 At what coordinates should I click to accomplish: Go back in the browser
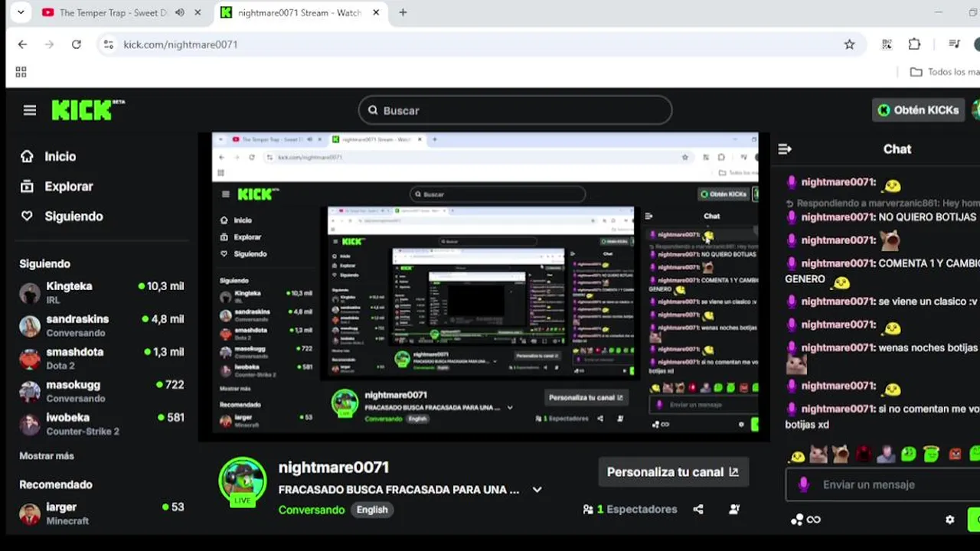(22, 44)
